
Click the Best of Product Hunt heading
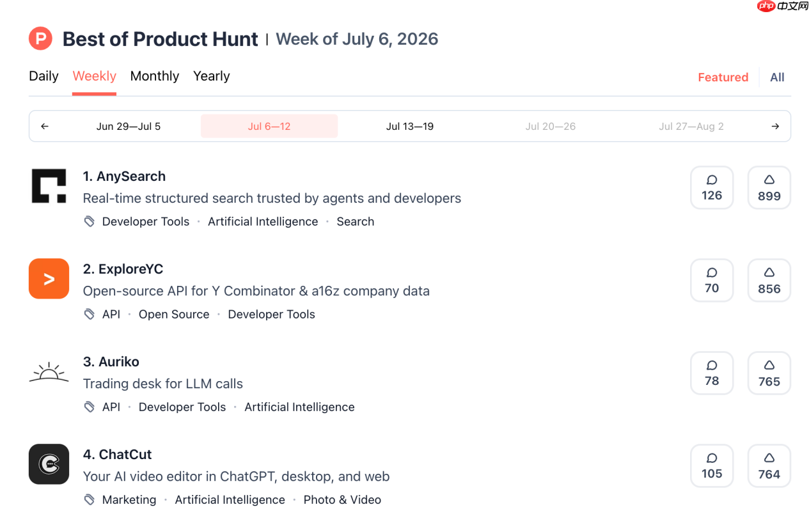(x=161, y=39)
